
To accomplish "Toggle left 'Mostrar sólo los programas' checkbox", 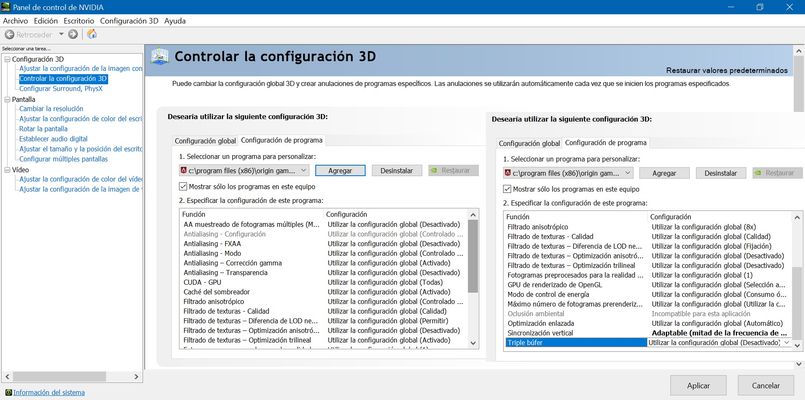I will [183, 187].
